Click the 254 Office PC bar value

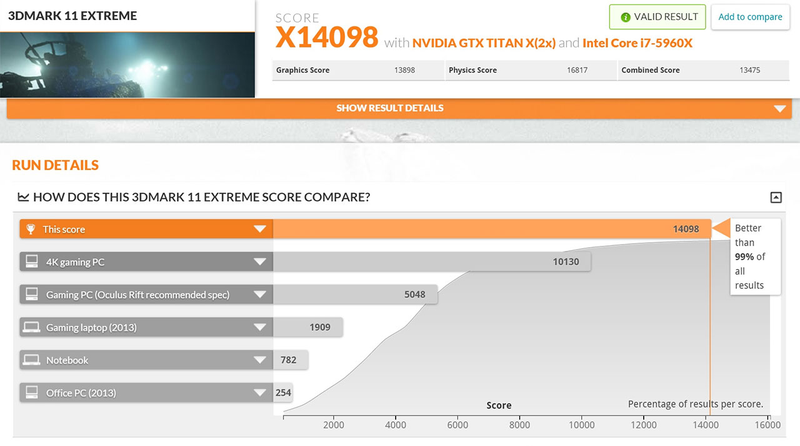283,392
